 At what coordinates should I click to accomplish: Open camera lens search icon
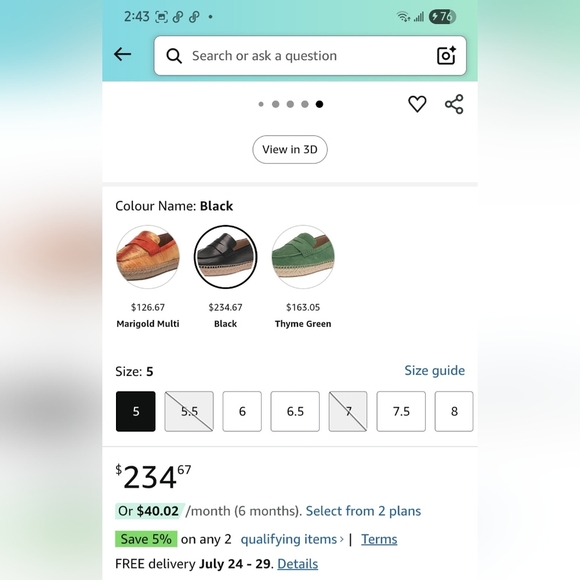446,55
